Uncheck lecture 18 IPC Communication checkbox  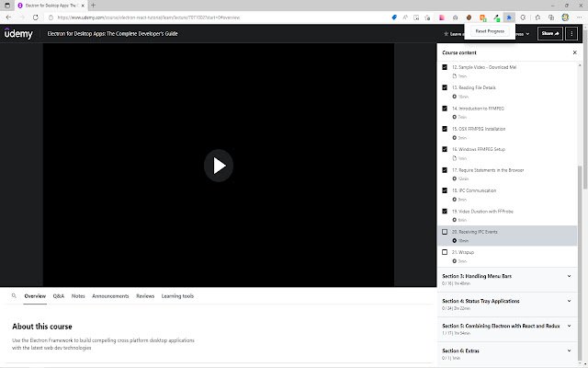click(x=445, y=190)
